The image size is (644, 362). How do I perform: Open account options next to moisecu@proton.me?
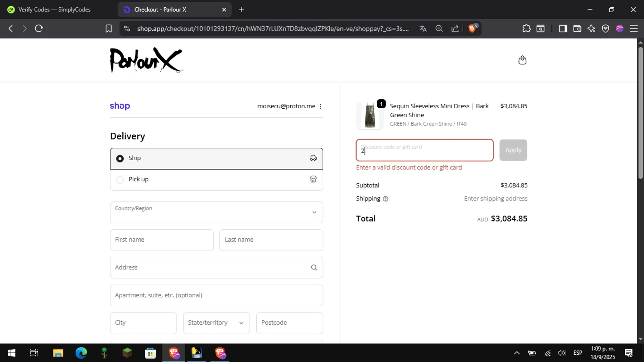coord(320,106)
